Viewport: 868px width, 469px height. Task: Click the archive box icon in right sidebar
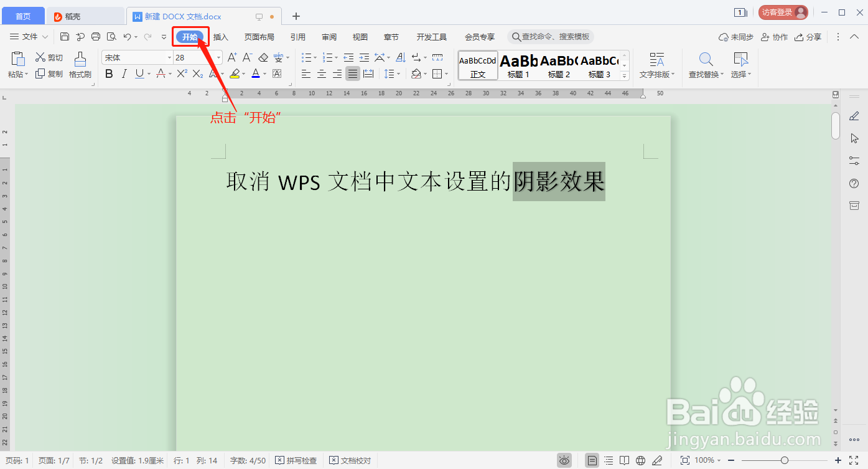click(x=854, y=206)
